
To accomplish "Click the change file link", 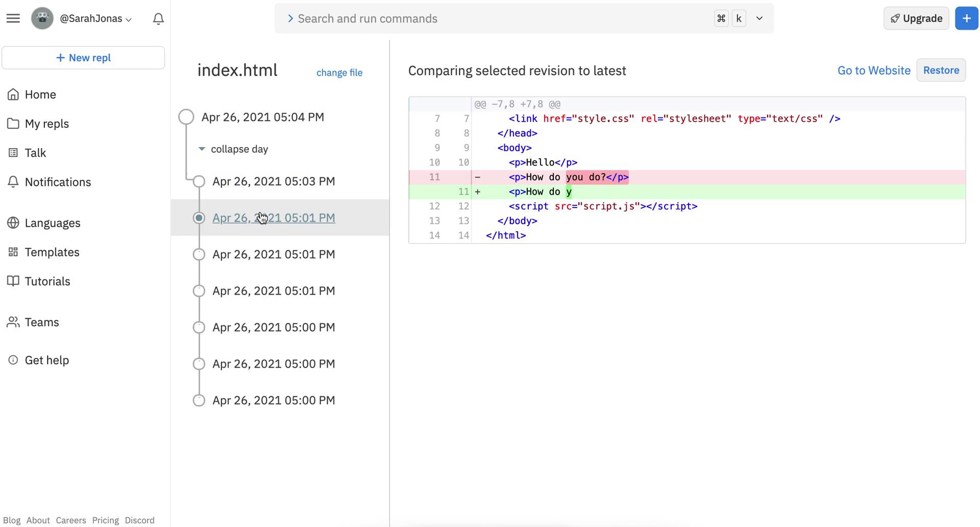I will (339, 73).
